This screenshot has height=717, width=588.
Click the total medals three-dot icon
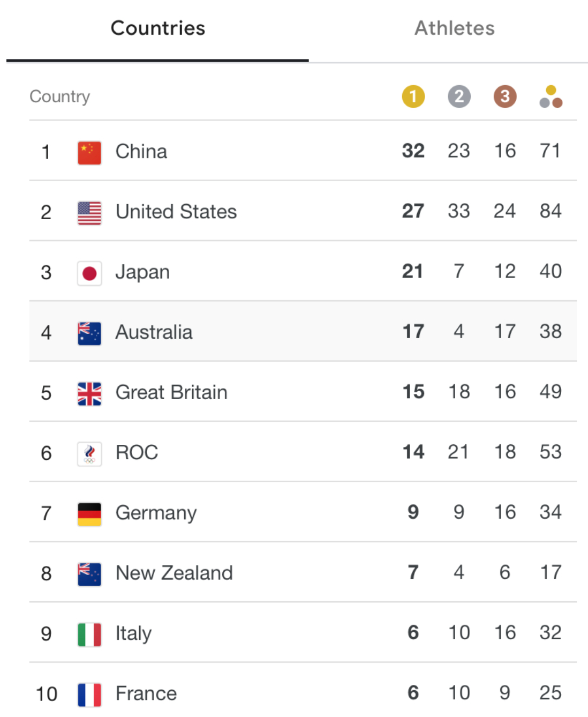(x=551, y=96)
